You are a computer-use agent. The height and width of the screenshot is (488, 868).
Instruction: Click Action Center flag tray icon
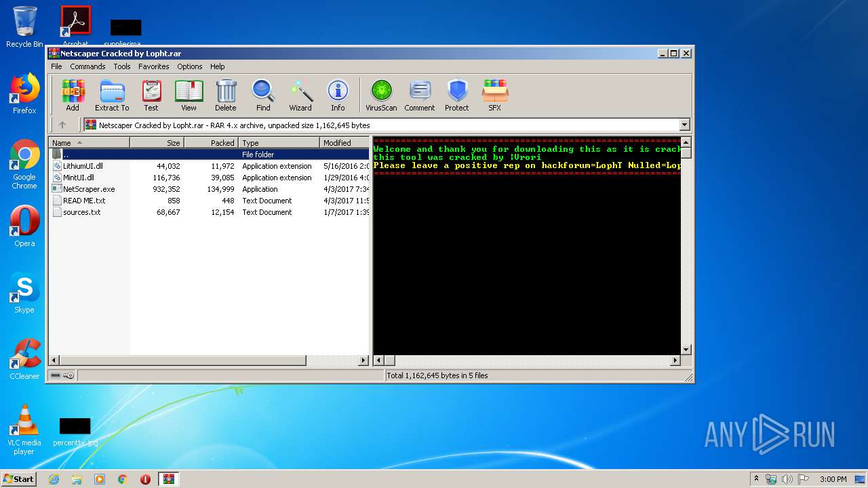804,479
